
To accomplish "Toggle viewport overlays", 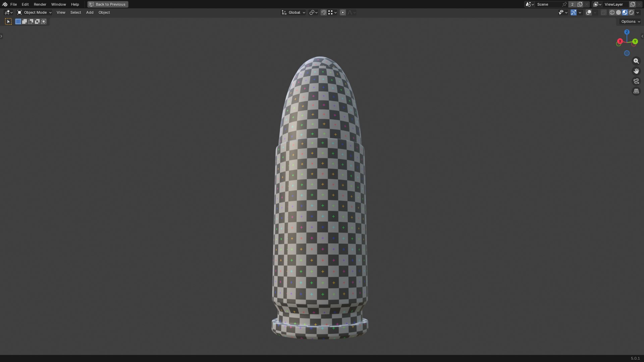I will (x=589, y=12).
